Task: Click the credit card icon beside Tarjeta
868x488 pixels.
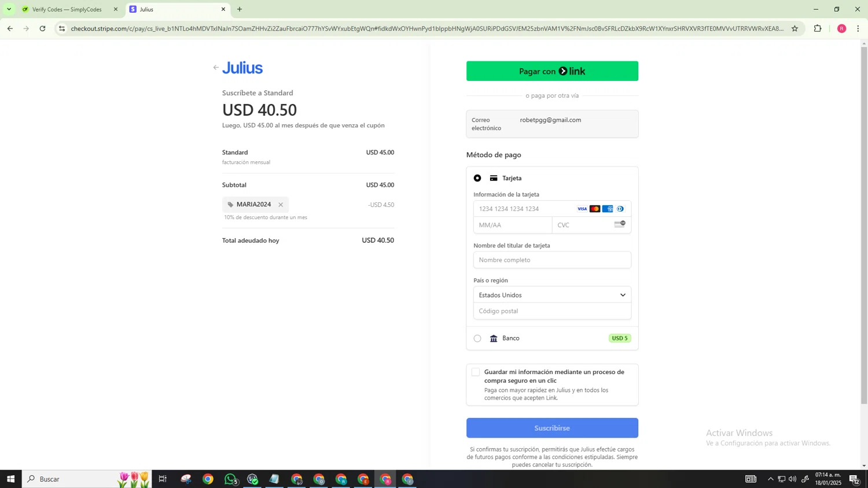Action: click(x=494, y=178)
